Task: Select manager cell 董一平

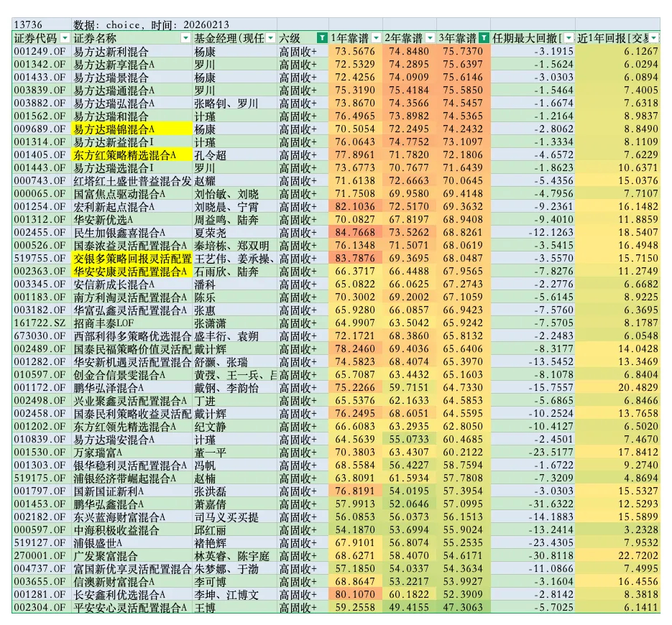Action: pyautogui.click(x=234, y=453)
